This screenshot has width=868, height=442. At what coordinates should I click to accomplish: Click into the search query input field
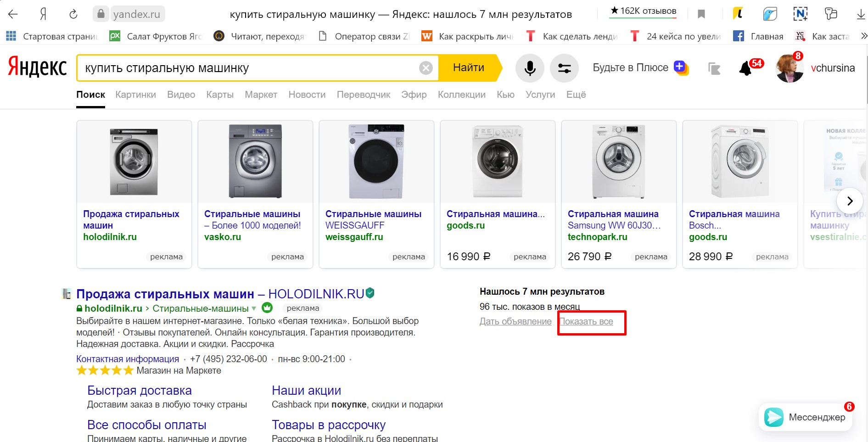[x=248, y=68]
